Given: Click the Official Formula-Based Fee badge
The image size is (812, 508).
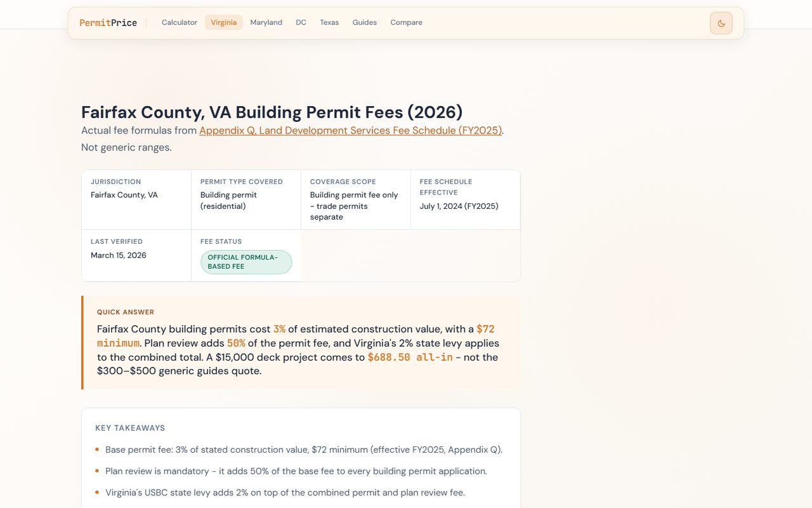Looking at the screenshot, I should pyautogui.click(x=246, y=262).
